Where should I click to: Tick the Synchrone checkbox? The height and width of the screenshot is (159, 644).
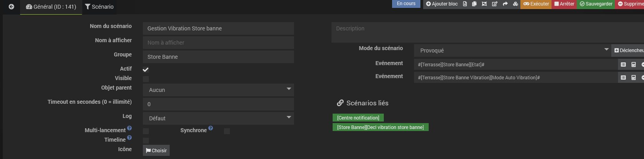(x=227, y=131)
